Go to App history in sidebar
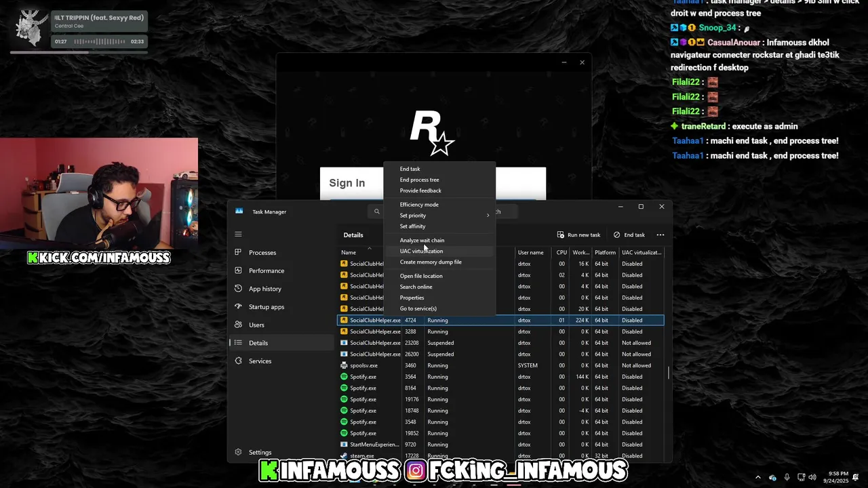This screenshot has height=488, width=868. coord(264,289)
